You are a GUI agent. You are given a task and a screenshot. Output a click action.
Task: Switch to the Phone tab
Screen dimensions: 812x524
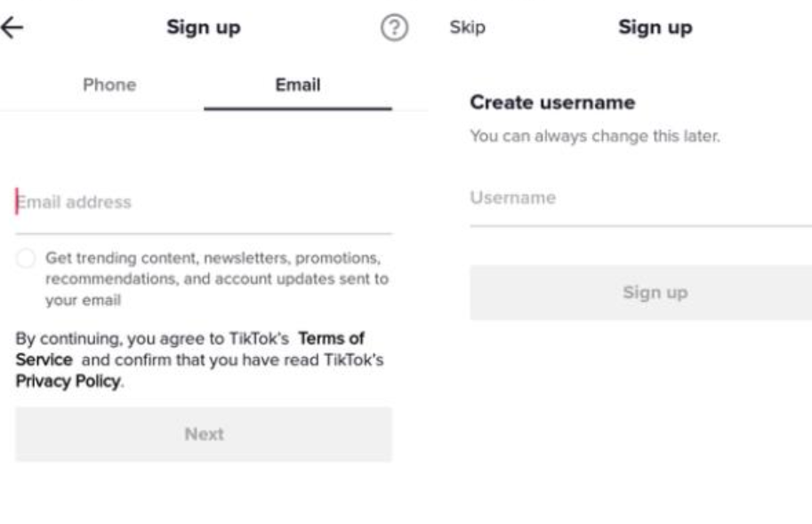109,85
